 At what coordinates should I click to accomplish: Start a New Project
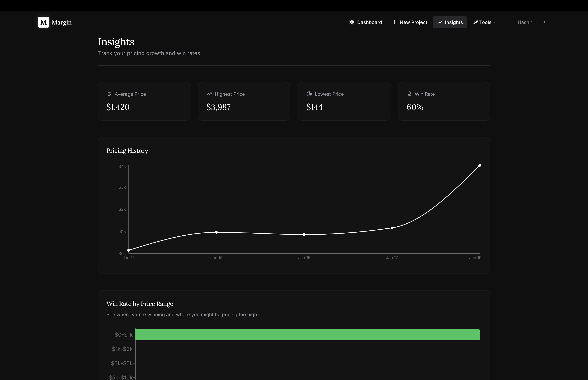410,22
